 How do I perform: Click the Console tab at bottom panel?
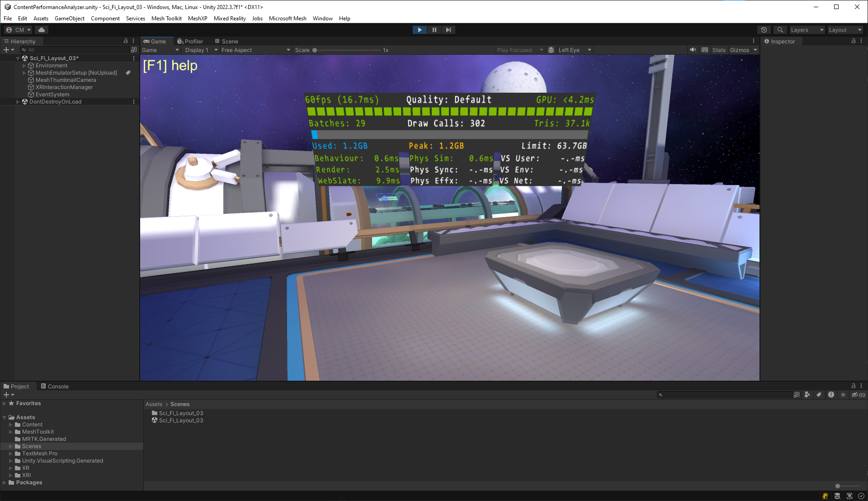[x=58, y=386]
